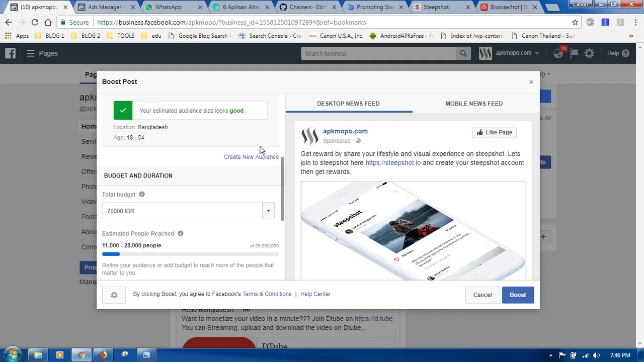Screen dimensions: 644x362
Task: Click the Chrome address bar URL
Action: point(231,22)
